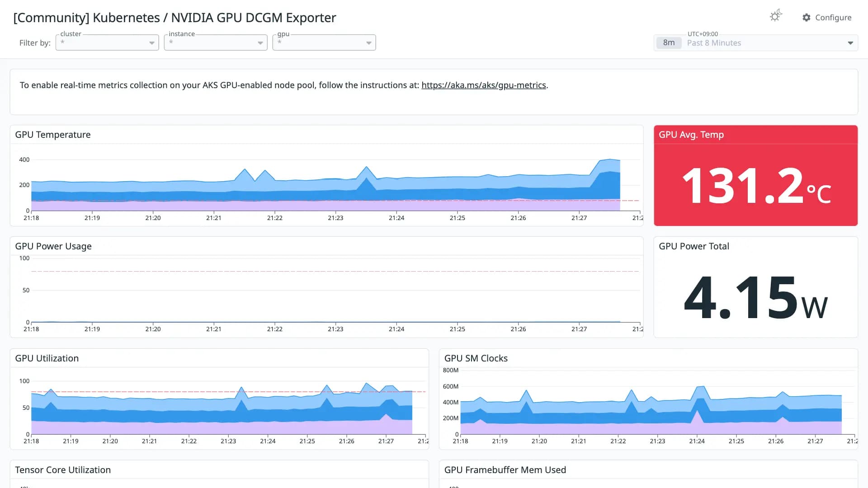Image resolution: width=868 pixels, height=488 pixels.
Task: Click the UTC+09:00 timezone label
Action: (x=703, y=34)
